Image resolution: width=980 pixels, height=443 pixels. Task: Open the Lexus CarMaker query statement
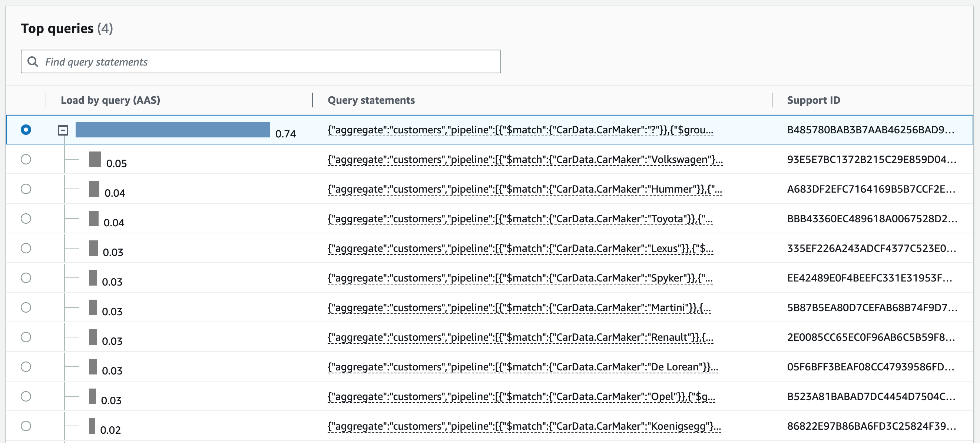click(x=520, y=248)
